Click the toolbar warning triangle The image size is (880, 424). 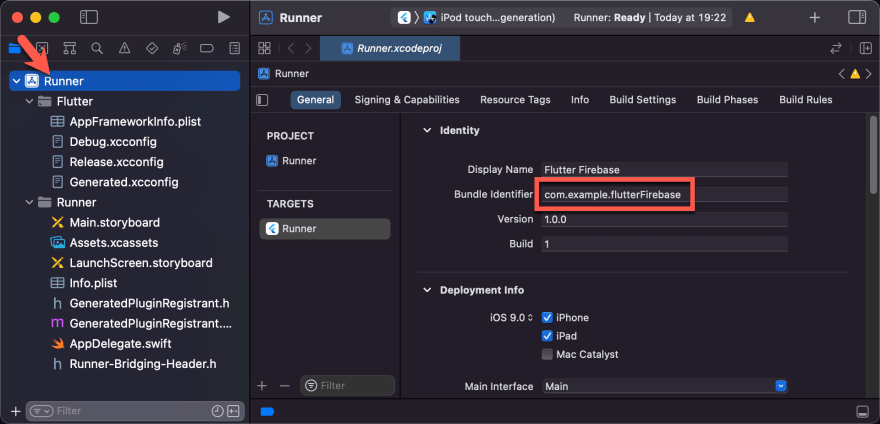click(x=750, y=17)
